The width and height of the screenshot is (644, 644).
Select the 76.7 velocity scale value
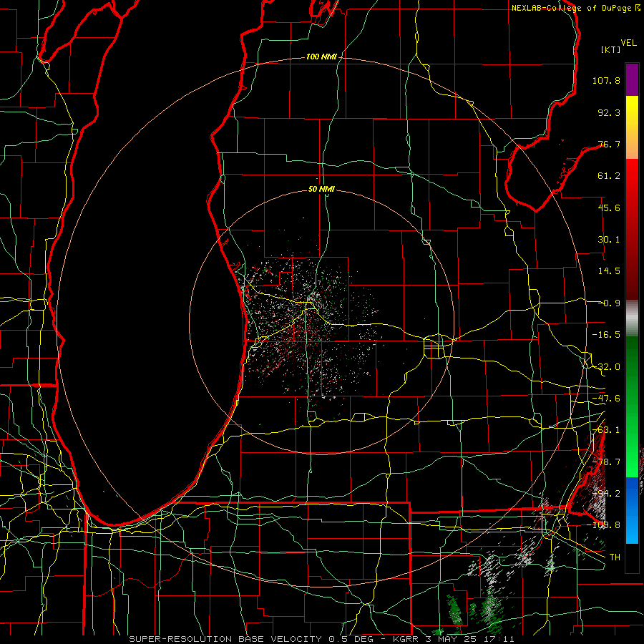pos(609,144)
